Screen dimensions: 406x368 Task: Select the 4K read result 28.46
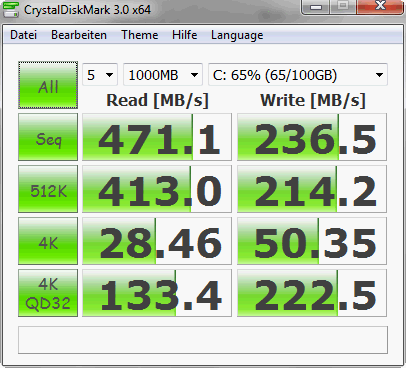click(x=157, y=241)
